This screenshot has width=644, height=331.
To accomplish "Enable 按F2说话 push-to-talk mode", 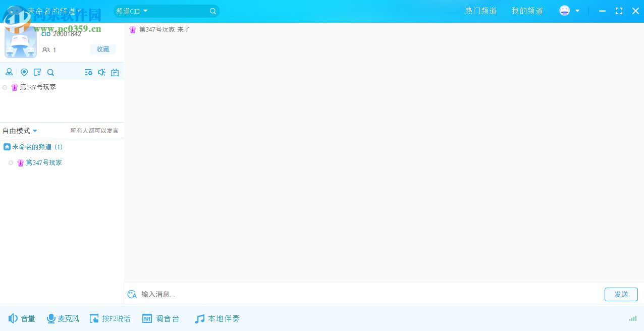I will click(x=110, y=318).
